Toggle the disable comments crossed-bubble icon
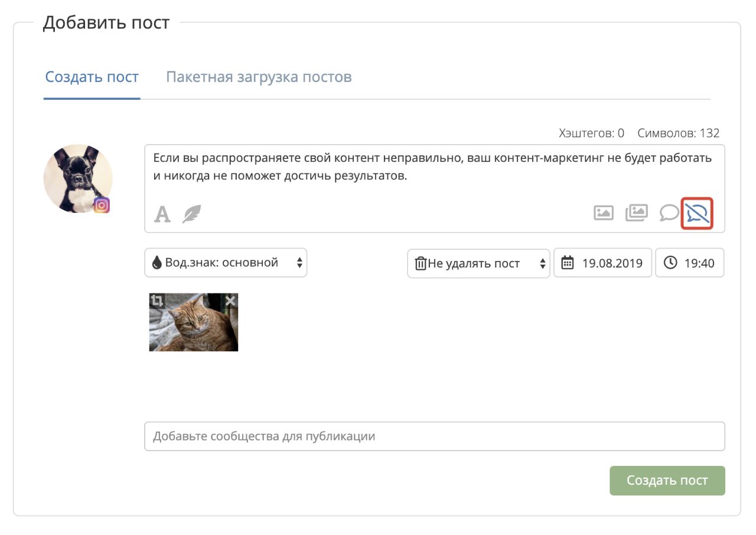Viewport: 756px width, 535px height. pyautogui.click(x=697, y=213)
